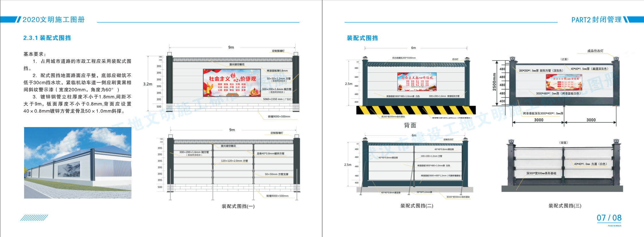Click the "PART2 封闭管理" header title
Viewport: 644px width, 237px height.
pos(596,20)
